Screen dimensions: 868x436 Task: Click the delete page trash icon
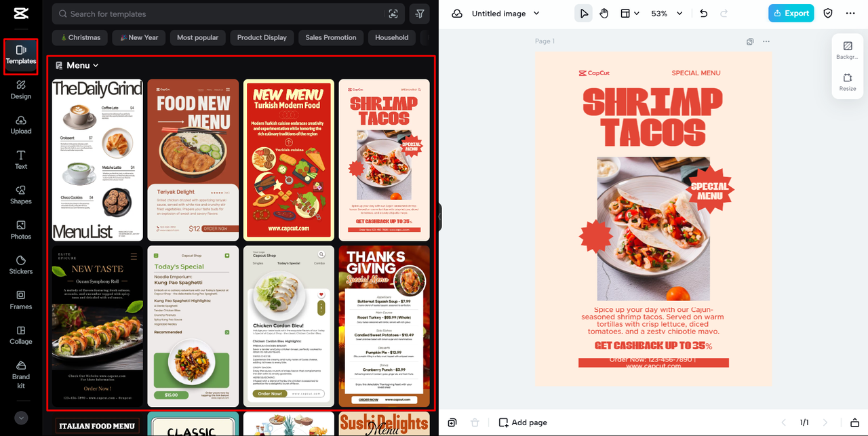point(475,422)
